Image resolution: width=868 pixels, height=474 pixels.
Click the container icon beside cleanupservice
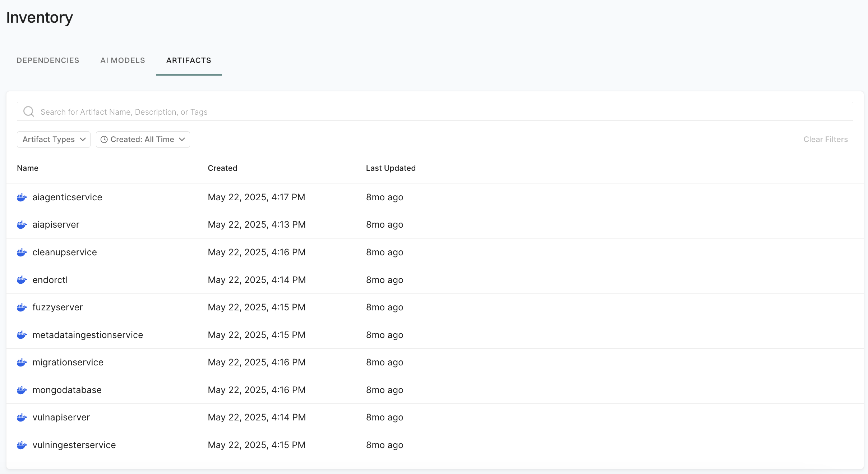coord(22,252)
